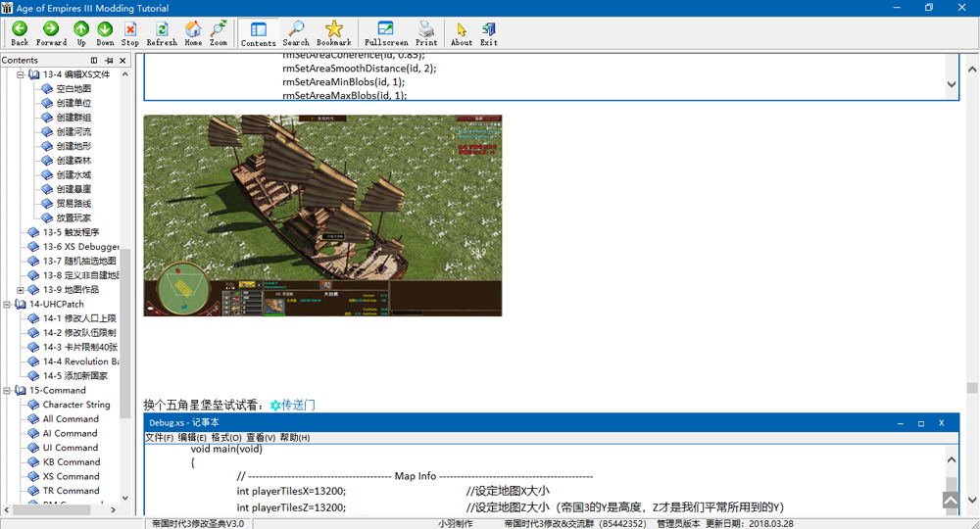The width and height of the screenshot is (980, 529).
Task: Refresh the current help page
Action: click(162, 33)
